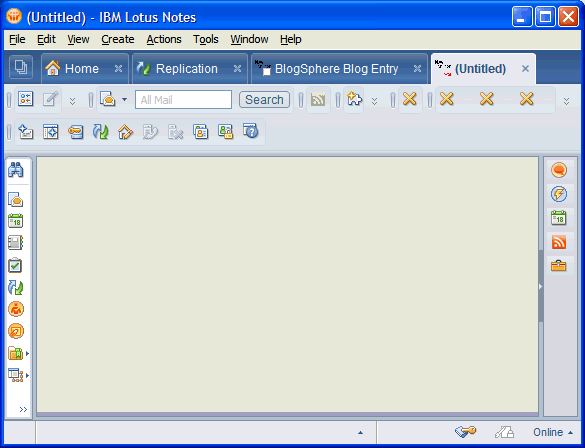Click the Search button
This screenshot has width=585, height=448.
[264, 100]
